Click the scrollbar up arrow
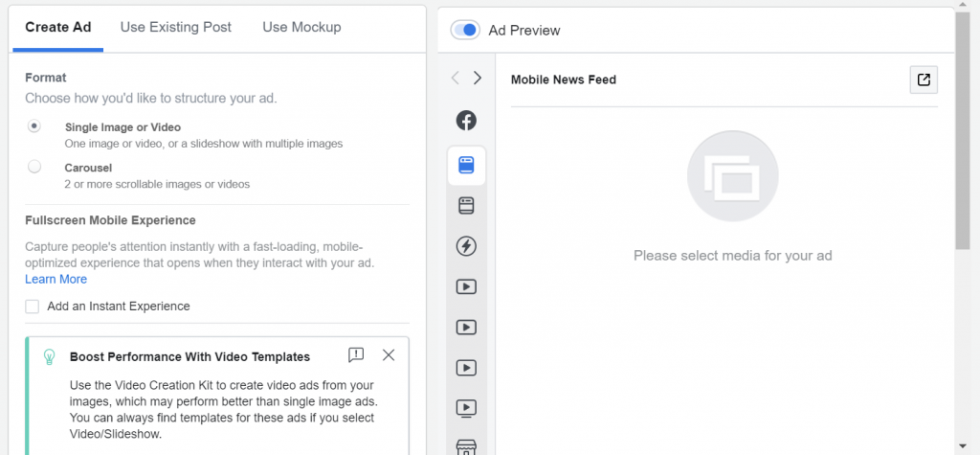This screenshot has width=980, height=455. tap(963, 5)
